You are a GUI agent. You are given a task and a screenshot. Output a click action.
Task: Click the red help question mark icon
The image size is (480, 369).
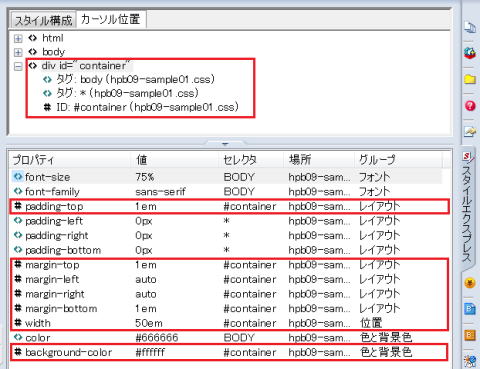pyautogui.click(x=470, y=106)
